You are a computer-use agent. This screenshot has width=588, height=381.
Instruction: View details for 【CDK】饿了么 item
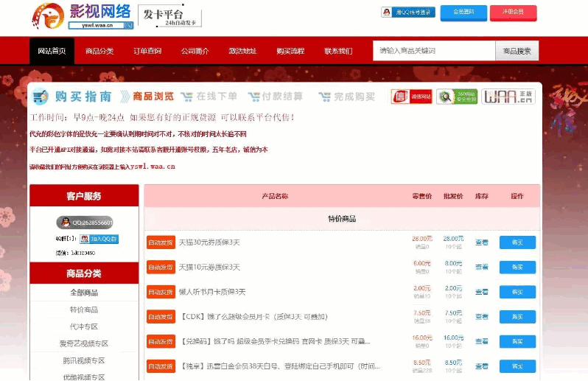pyautogui.click(x=481, y=317)
